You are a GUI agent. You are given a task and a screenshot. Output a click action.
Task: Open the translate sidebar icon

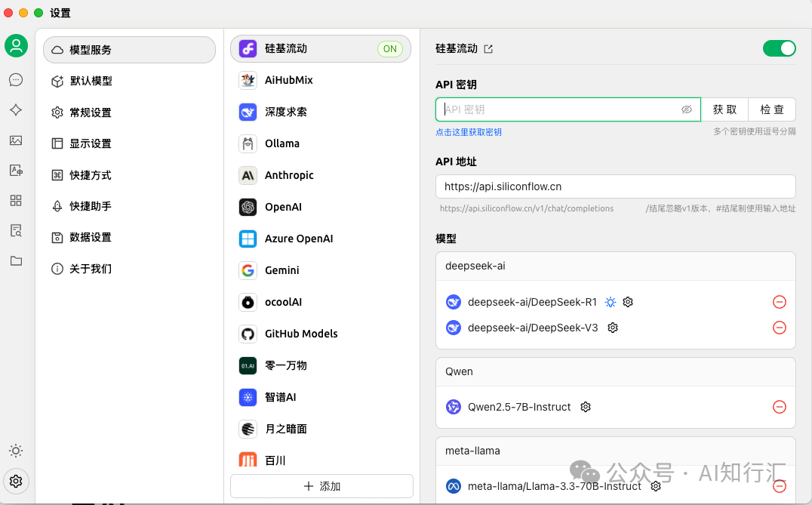(x=16, y=171)
